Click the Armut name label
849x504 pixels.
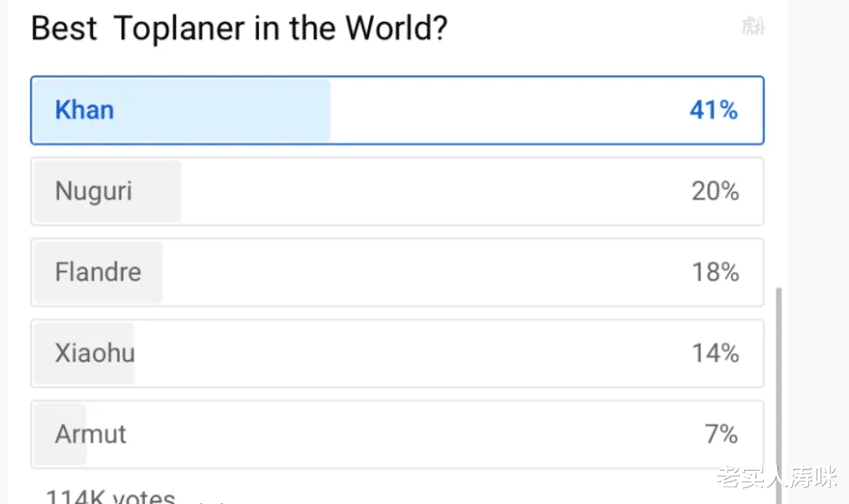coord(91,434)
